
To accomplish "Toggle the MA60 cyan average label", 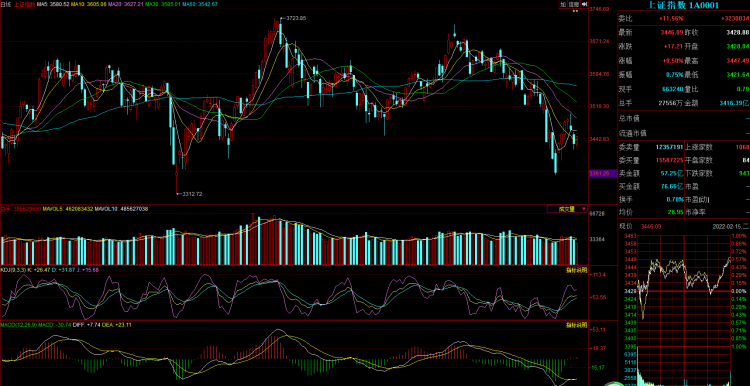I will click(x=201, y=4).
